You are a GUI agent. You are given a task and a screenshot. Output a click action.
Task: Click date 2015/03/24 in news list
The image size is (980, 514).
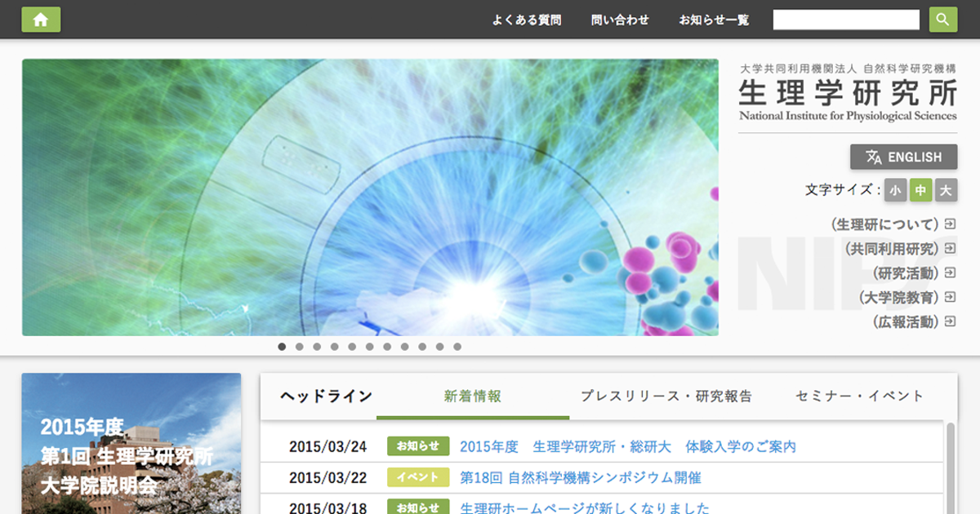coord(328,446)
